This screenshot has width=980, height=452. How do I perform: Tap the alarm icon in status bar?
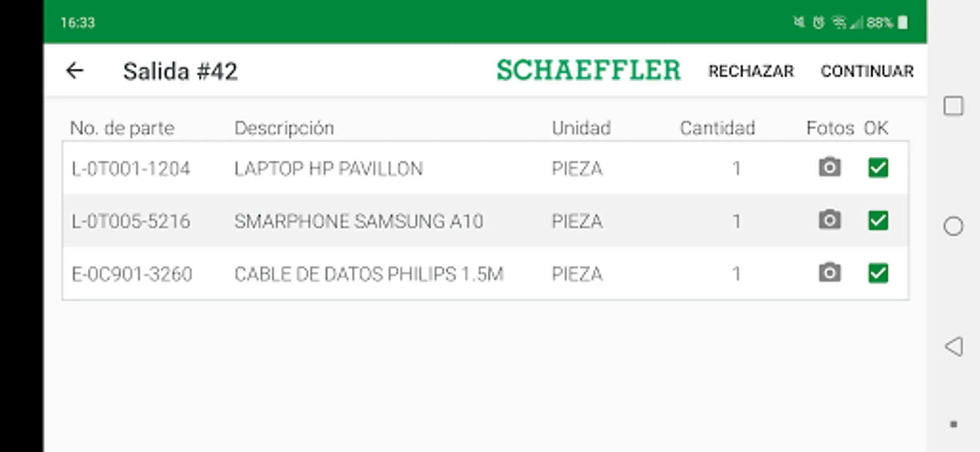[818, 23]
